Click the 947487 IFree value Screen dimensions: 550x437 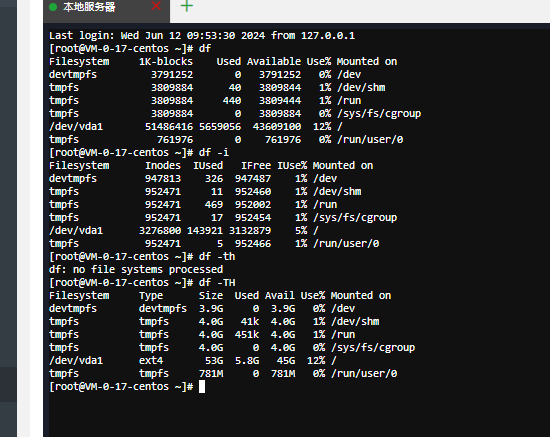pos(253,179)
